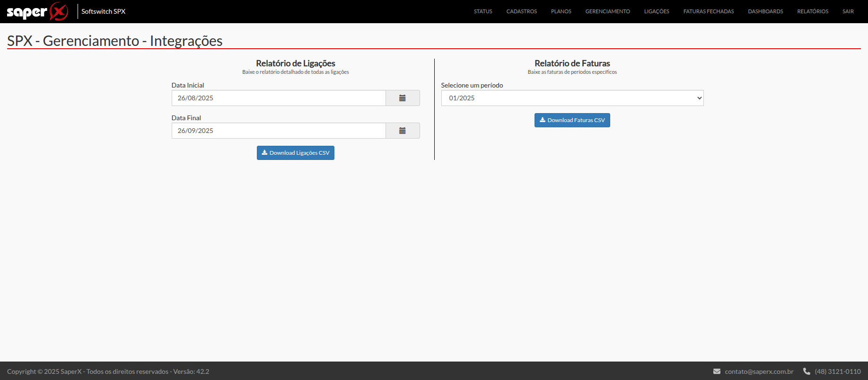The image size is (868, 380).
Task: Expand the period selection dropdown
Action: 572,98
